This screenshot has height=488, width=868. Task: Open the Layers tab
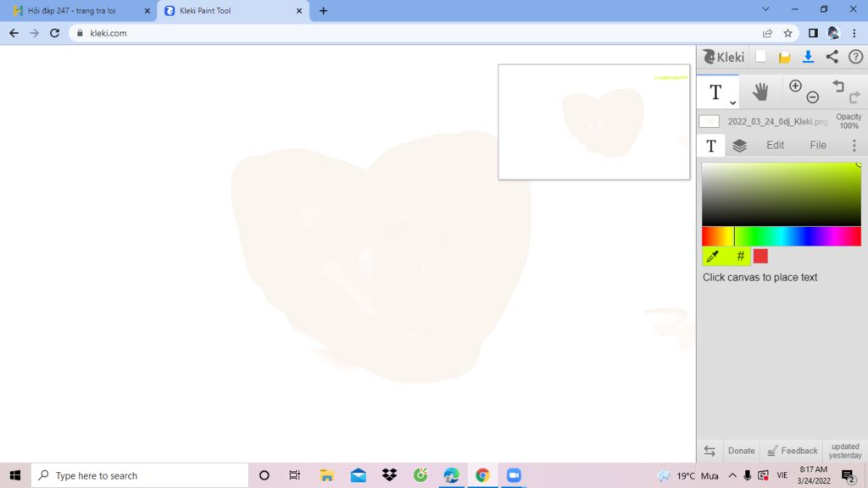click(x=739, y=146)
